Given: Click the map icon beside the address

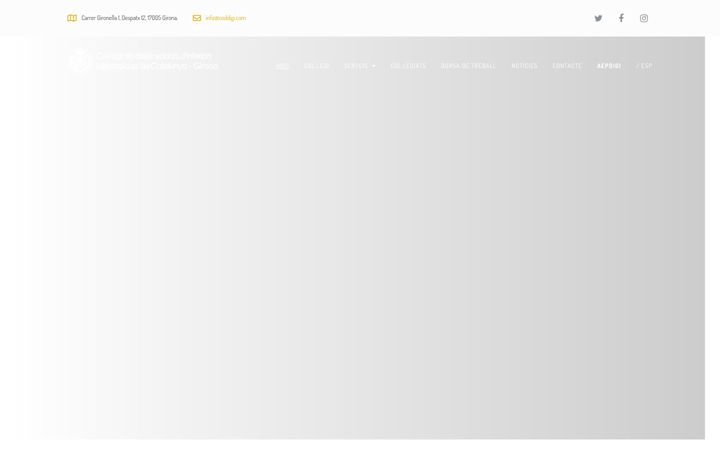Looking at the screenshot, I should pos(72,18).
